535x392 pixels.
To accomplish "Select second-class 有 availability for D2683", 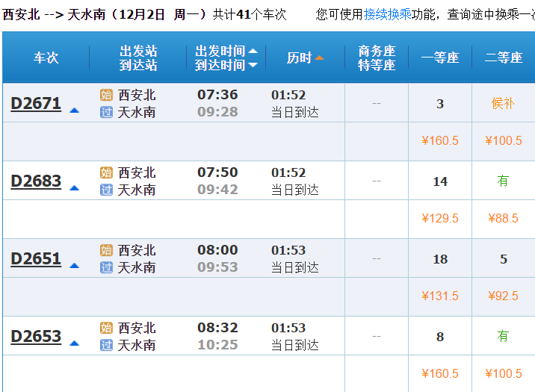I will 503,181.
